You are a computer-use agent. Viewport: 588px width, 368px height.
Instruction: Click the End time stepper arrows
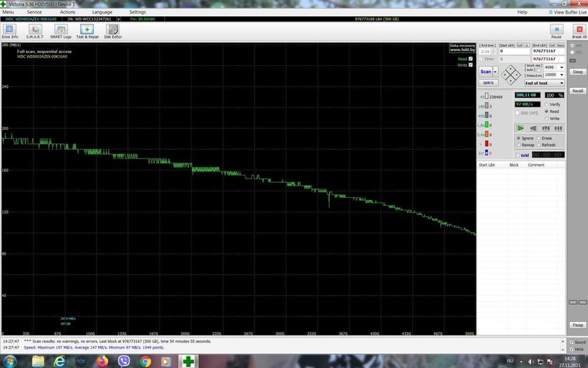click(493, 51)
